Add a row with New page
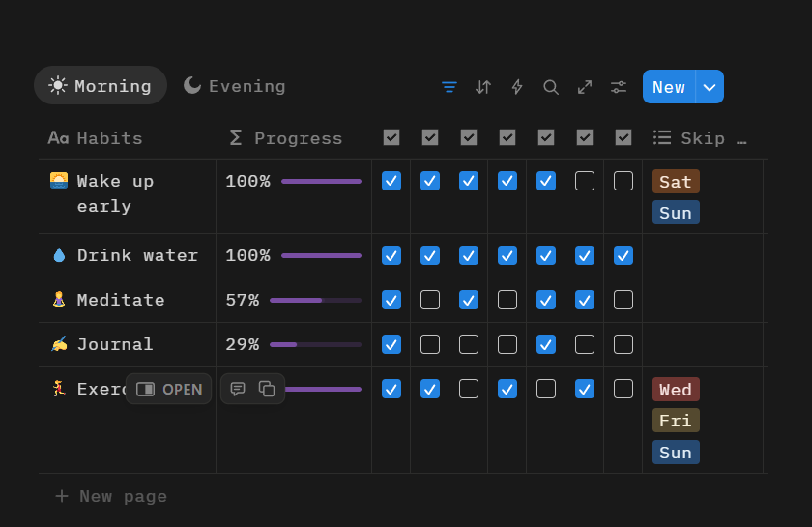This screenshot has width=812, height=527. (112, 496)
